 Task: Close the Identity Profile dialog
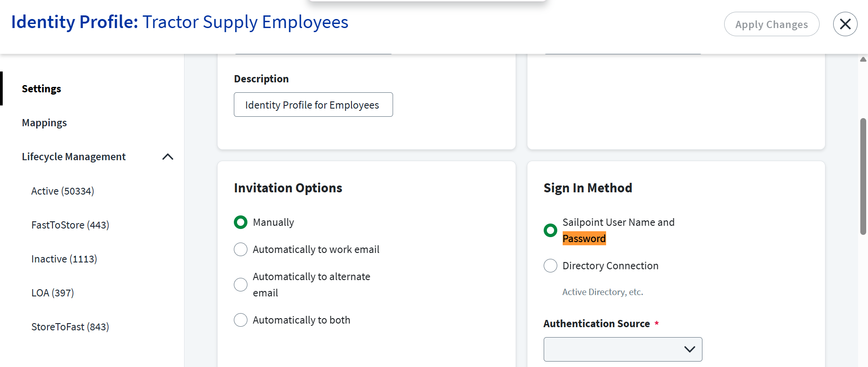pos(845,24)
